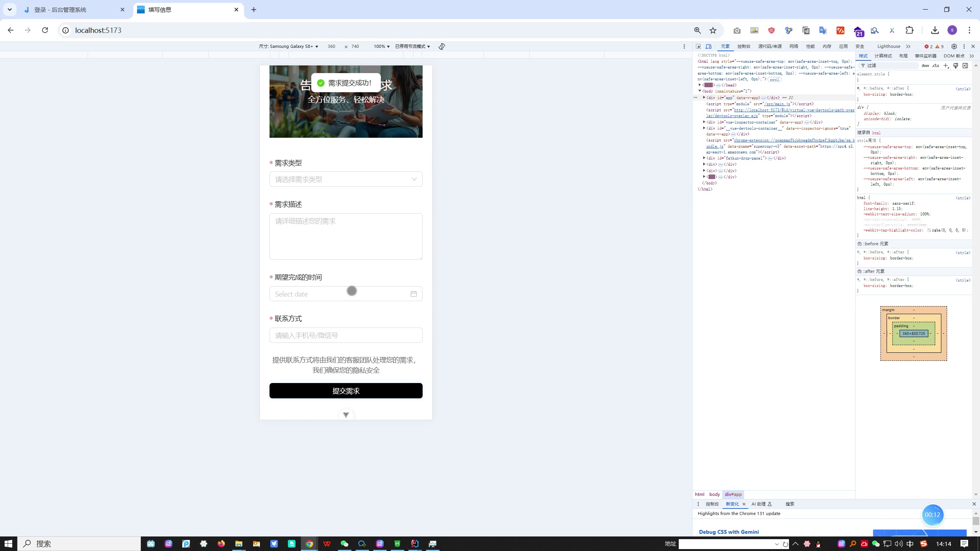The image size is (980, 551).
Task: Click the /src/main.js script link
Action: point(777,104)
